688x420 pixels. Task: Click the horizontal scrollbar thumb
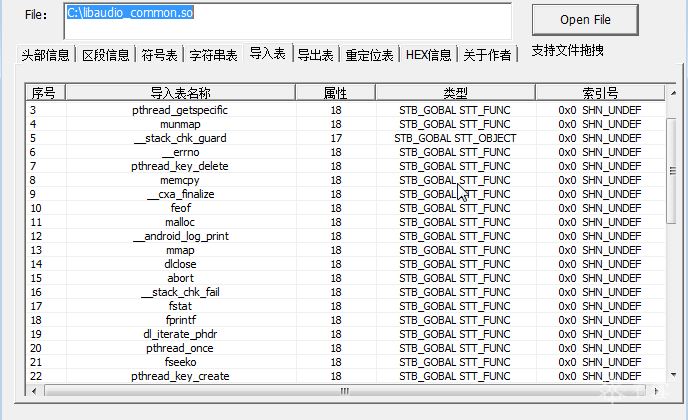tap(345, 391)
